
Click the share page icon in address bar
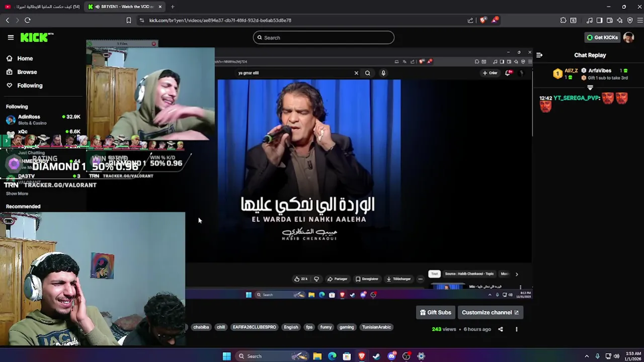(470, 20)
